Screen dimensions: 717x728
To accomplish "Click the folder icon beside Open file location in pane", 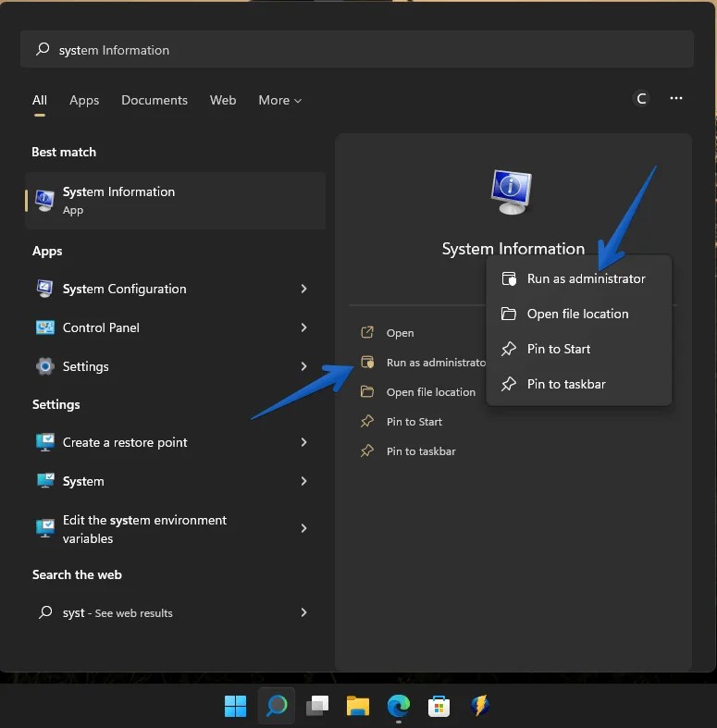I will pos(367,392).
